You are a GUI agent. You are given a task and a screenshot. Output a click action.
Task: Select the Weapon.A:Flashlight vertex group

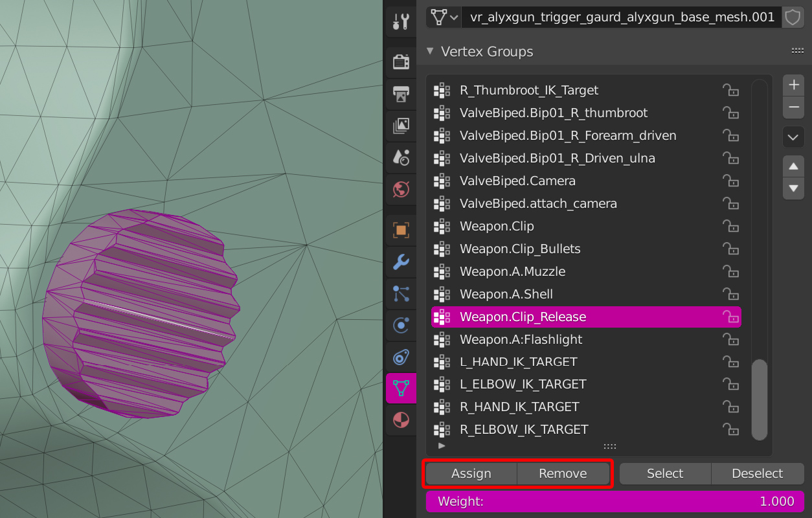point(587,339)
